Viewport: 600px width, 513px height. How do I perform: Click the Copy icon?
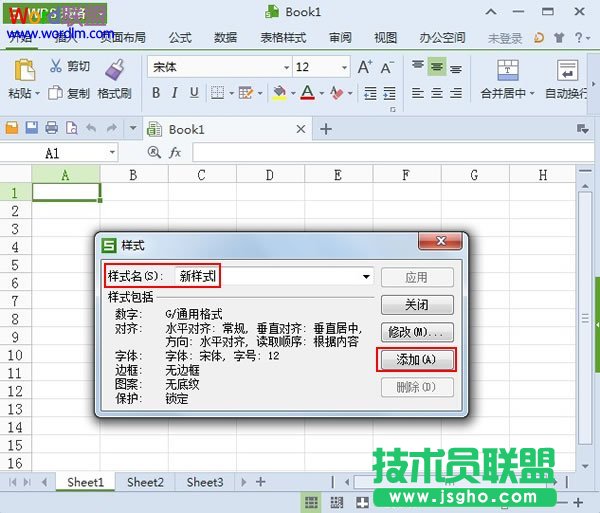click(55, 93)
